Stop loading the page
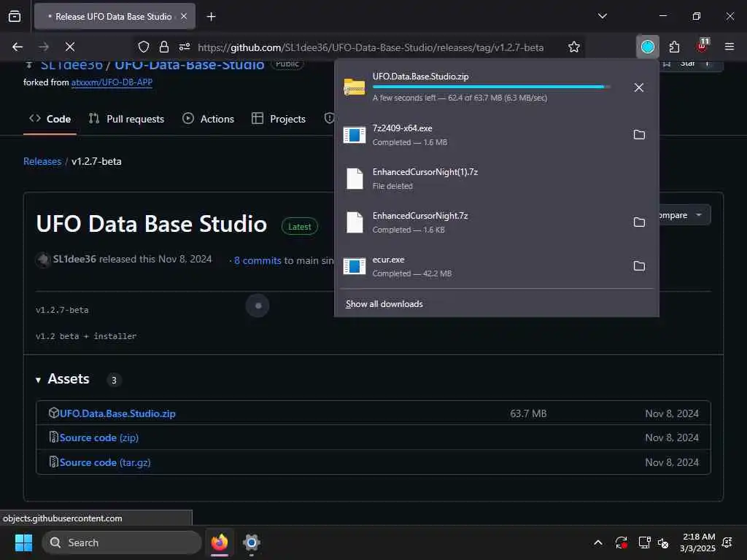Image resolution: width=747 pixels, height=560 pixels. [x=70, y=47]
